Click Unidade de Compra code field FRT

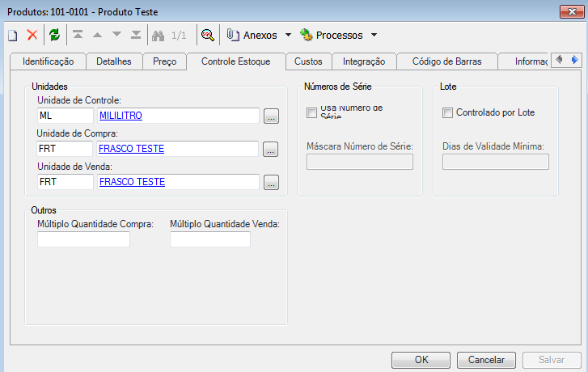click(x=65, y=149)
